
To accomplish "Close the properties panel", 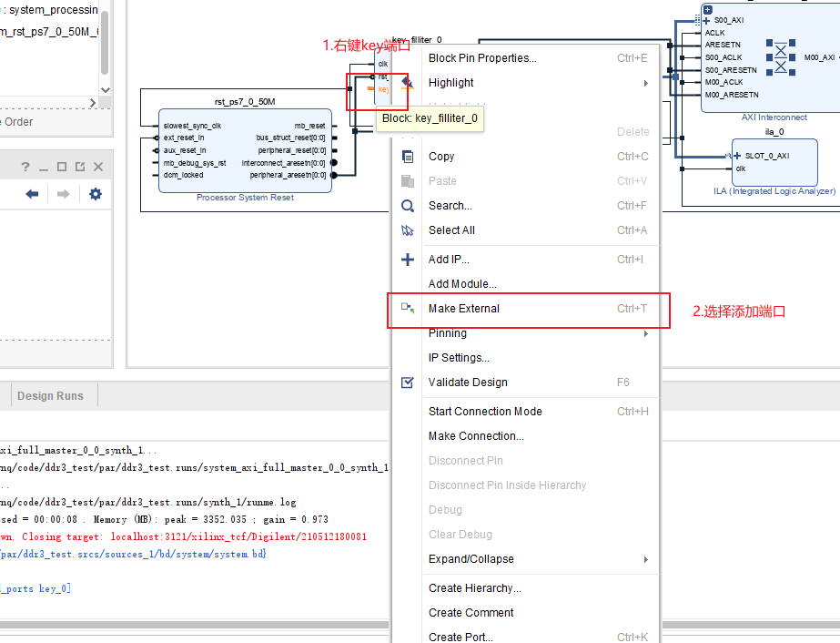I will coord(98,167).
